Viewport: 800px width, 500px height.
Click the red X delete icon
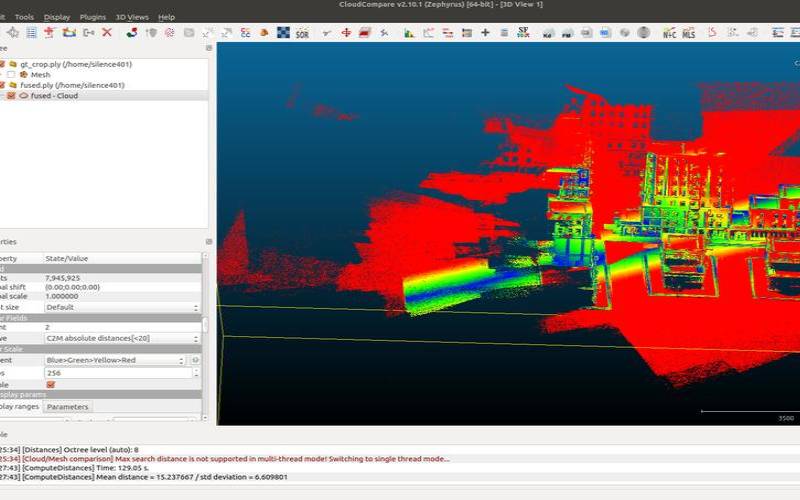click(107, 33)
